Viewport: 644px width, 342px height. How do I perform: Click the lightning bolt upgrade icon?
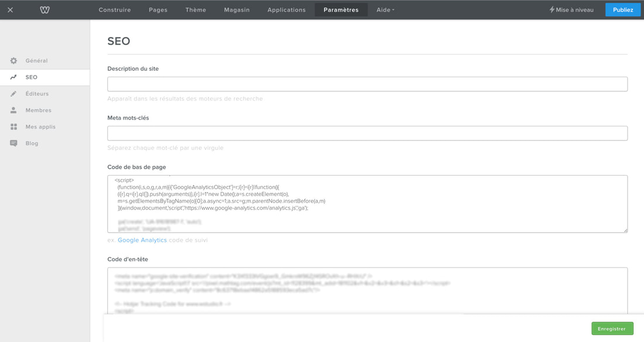coord(551,10)
